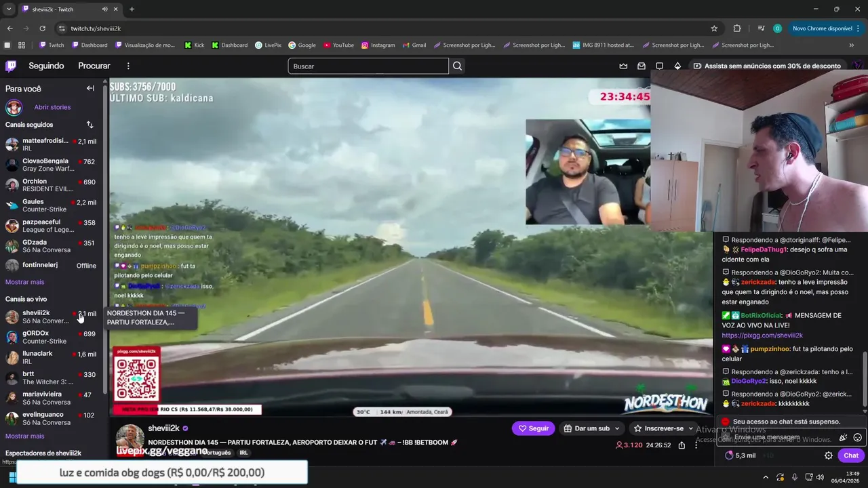Screen dimensions: 868x488
Task: Collapse the Para você sidebar
Action: 90,88
